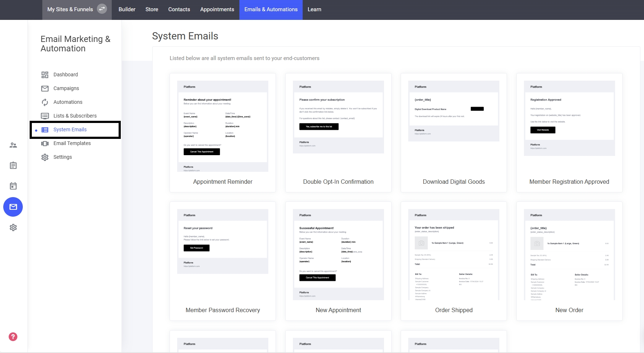Open settings gear in left rail

tap(13, 227)
